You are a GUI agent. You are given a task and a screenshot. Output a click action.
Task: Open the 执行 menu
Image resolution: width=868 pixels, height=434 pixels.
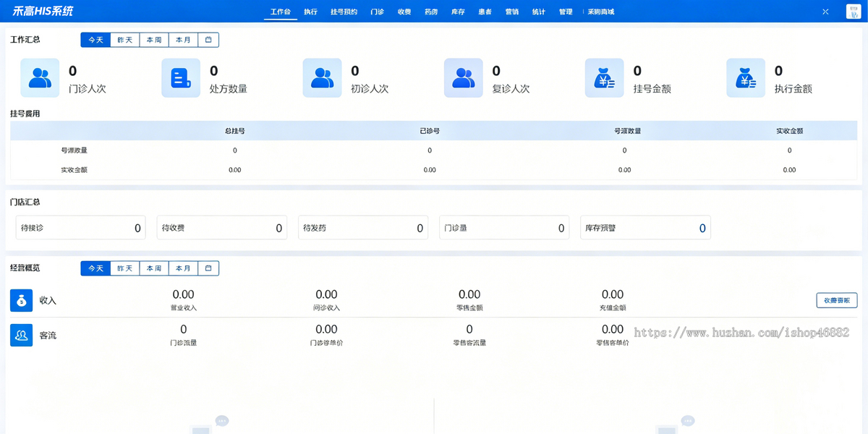point(311,12)
